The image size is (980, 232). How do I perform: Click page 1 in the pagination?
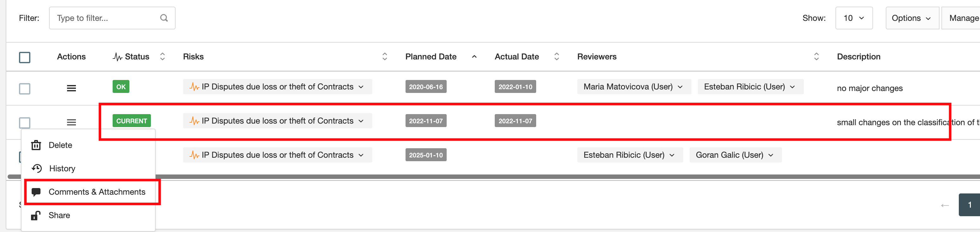click(970, 205)
